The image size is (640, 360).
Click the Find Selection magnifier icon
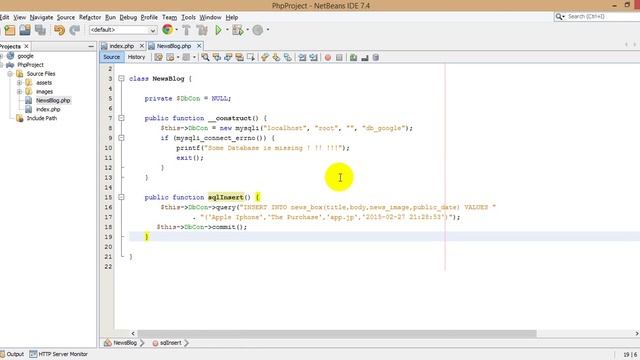(x=205, y=58)
